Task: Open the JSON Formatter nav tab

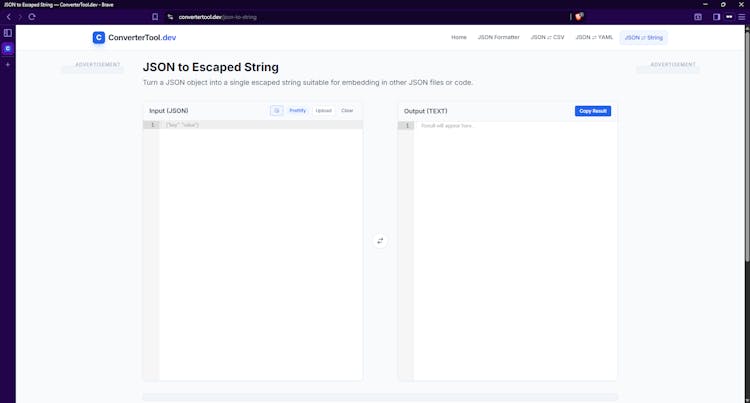Action: (x=498, y=37)
